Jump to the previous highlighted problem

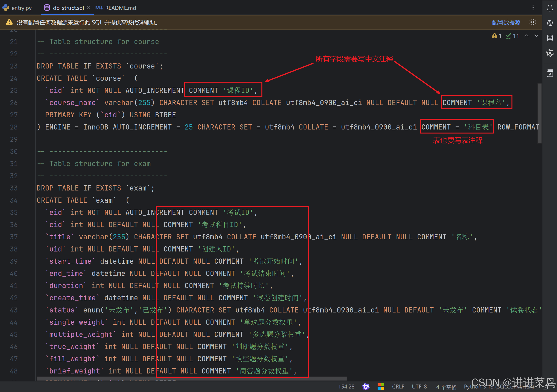pyautogui.click(x=526, y=36)
